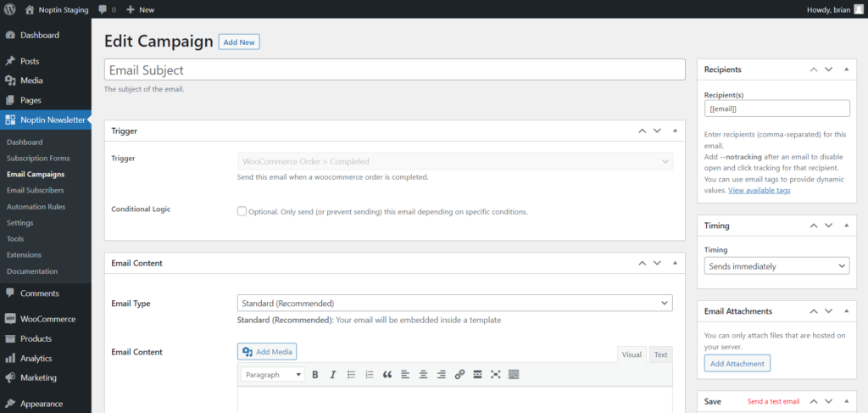
Task: Switch to the Visual editor tab
Action: click(632, 354)
